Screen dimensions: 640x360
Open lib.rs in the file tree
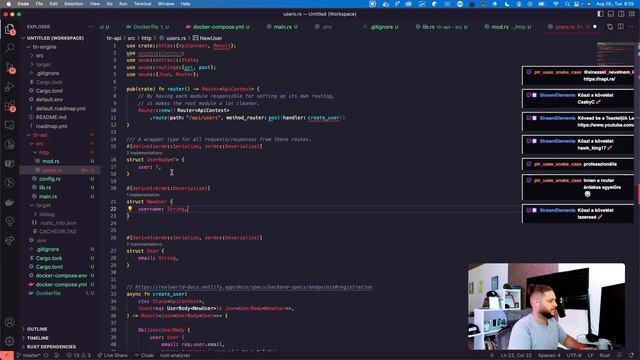coord(45,188)
